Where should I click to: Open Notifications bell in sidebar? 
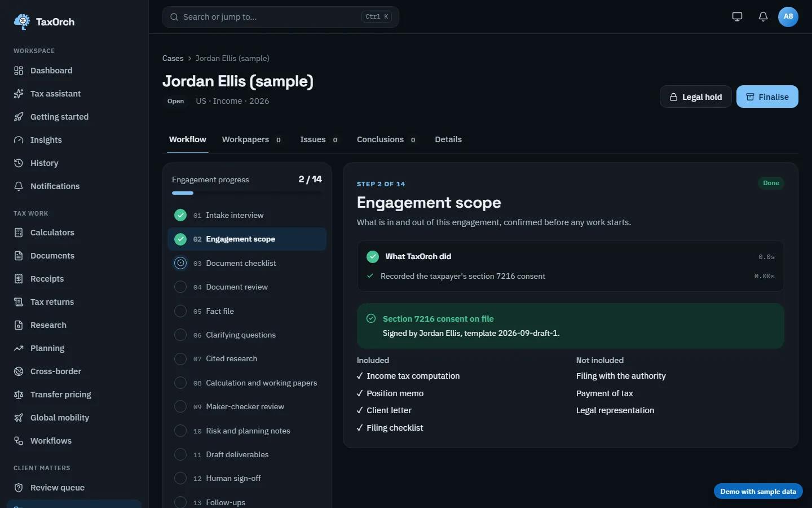19,186
